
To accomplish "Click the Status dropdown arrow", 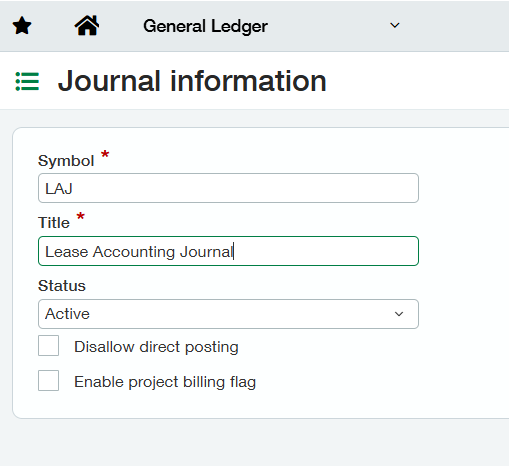I will pos(399,314).
